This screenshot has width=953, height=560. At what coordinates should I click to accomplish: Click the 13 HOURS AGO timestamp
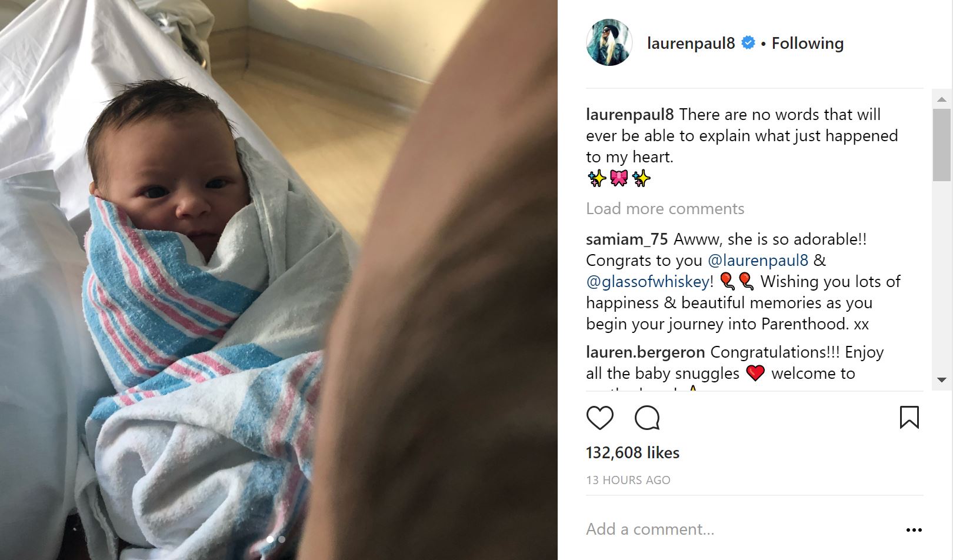click(x=628, y=480)
